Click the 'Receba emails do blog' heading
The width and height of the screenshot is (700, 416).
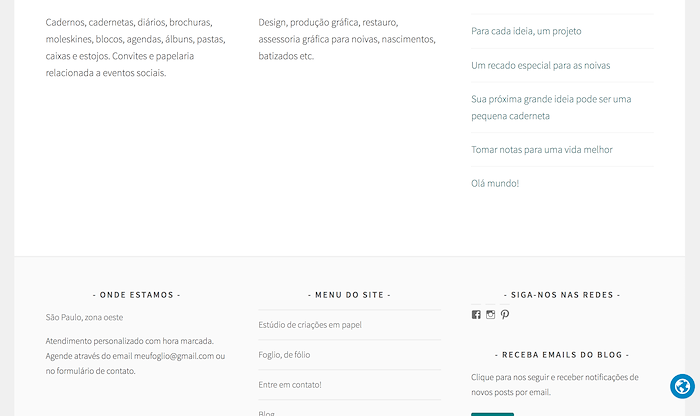562,355
